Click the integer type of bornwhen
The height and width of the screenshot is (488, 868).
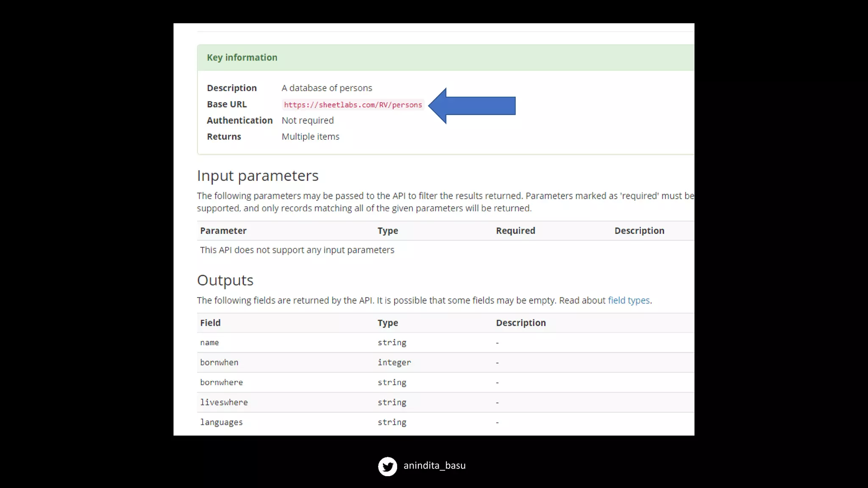(394, 362)
